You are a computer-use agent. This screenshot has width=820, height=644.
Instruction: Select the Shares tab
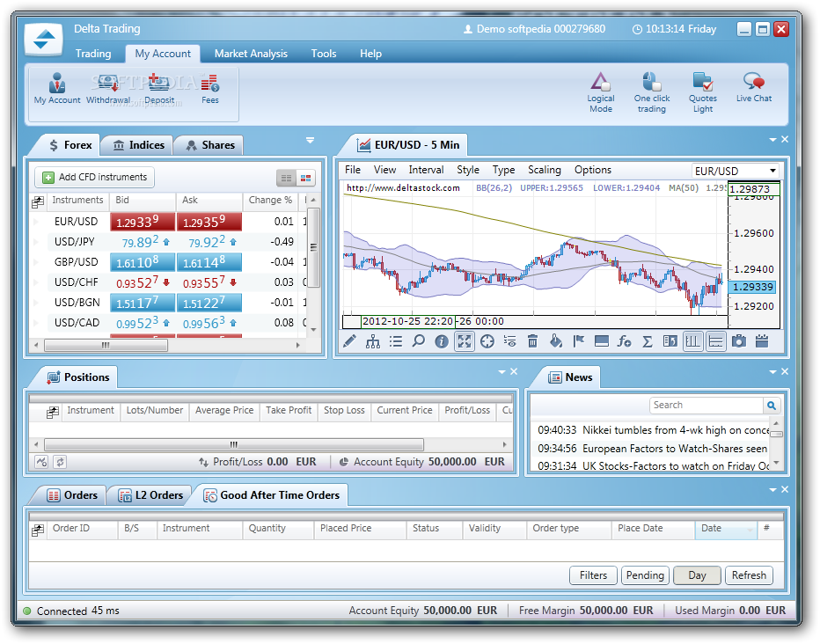point(211,145)
